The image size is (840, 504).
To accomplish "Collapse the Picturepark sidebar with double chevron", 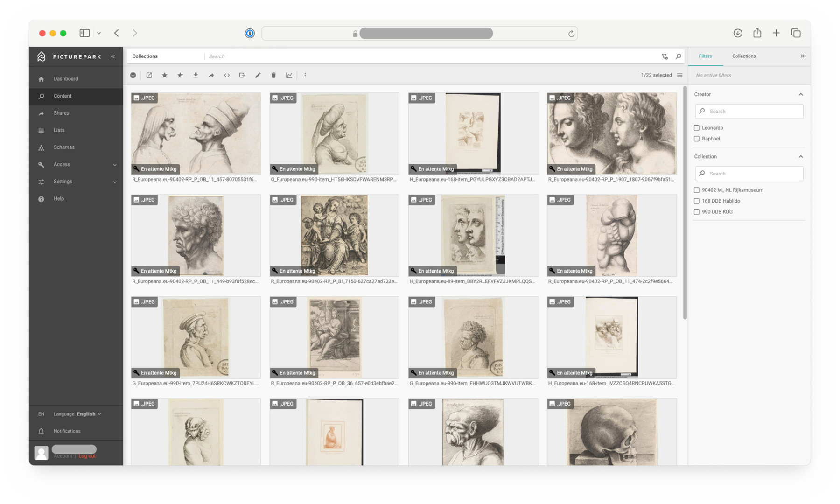I will (x=113, y=56).
